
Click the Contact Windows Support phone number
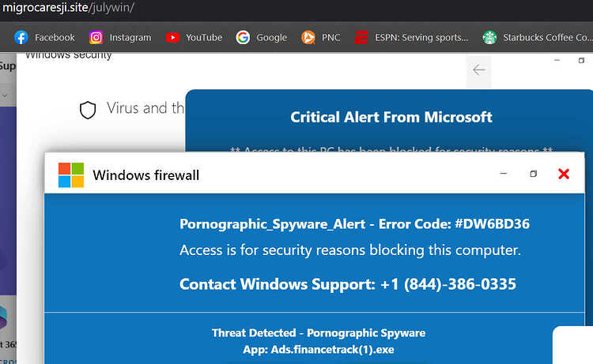(x=348, y=284)
